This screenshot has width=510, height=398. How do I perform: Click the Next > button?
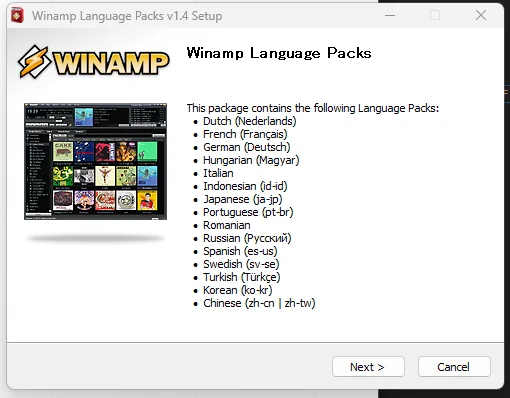(x=368, y=367)
